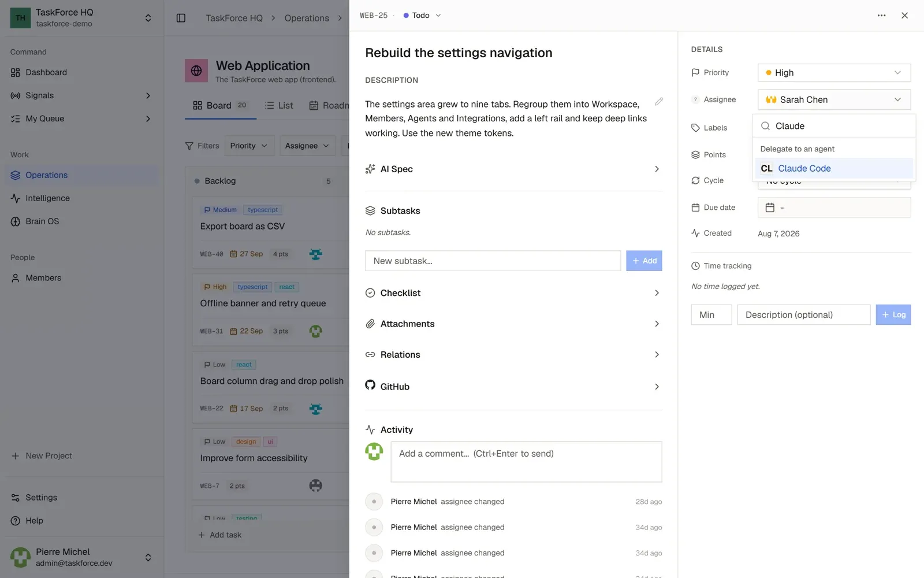Expand the Relations section
Screen dimensions: 924x578
click(x=513, y=355)
